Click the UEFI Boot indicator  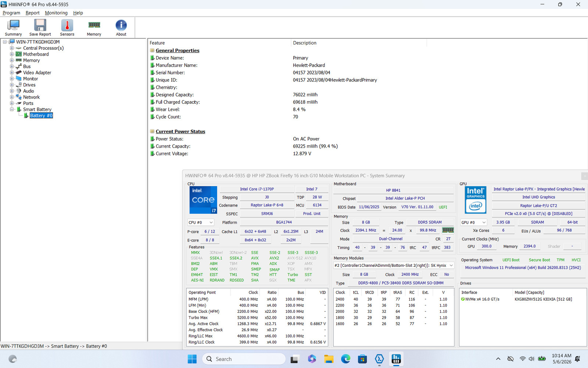point(511,260)
